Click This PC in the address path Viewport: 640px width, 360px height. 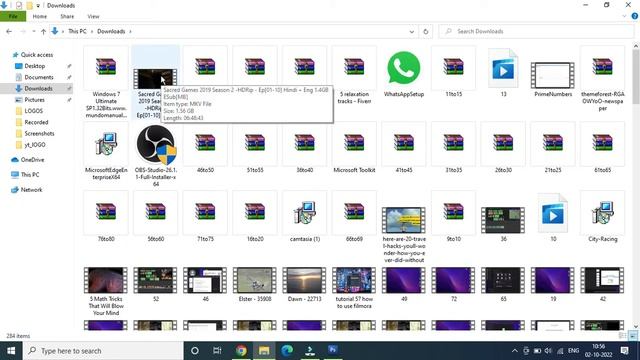pyautogui.click(x=77, y=31)
